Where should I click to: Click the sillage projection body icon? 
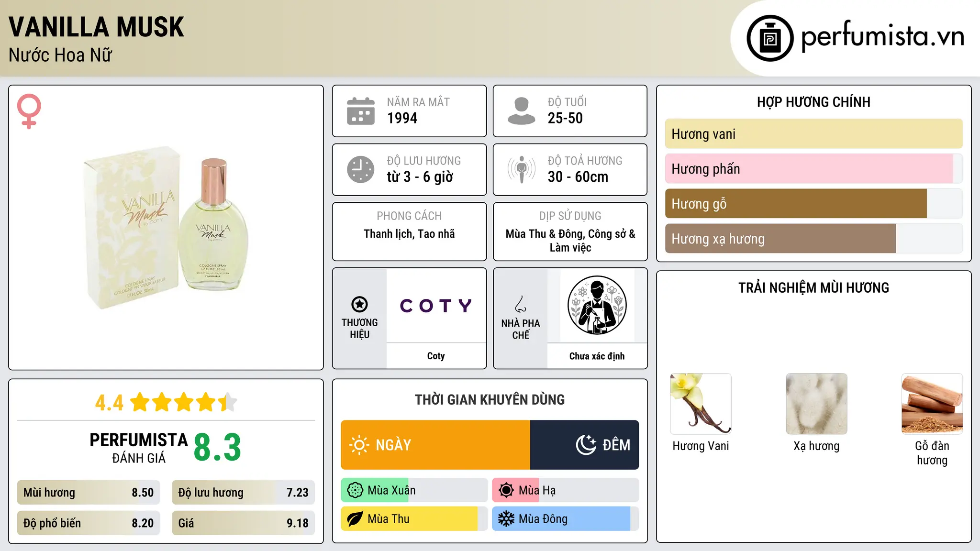(522, 169)
